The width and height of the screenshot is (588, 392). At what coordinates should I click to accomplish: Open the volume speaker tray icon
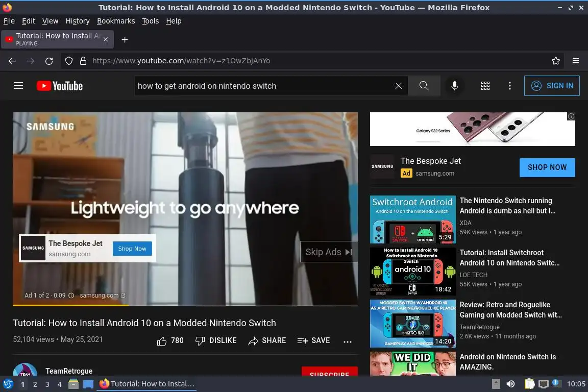(510, 384)
